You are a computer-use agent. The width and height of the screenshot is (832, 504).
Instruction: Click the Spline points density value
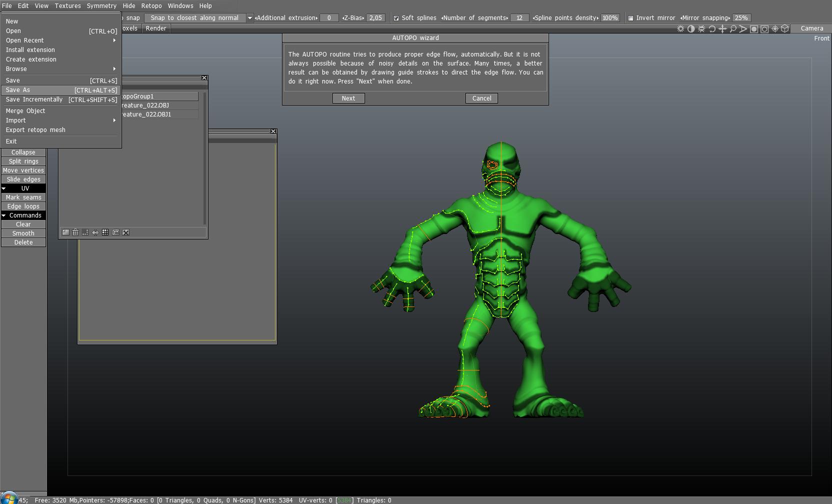(x=609, y=18)
